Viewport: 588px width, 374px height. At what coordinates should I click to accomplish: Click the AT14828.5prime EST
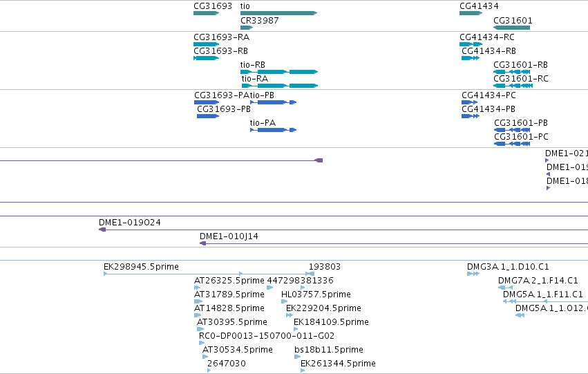click(x=198, y=315)
